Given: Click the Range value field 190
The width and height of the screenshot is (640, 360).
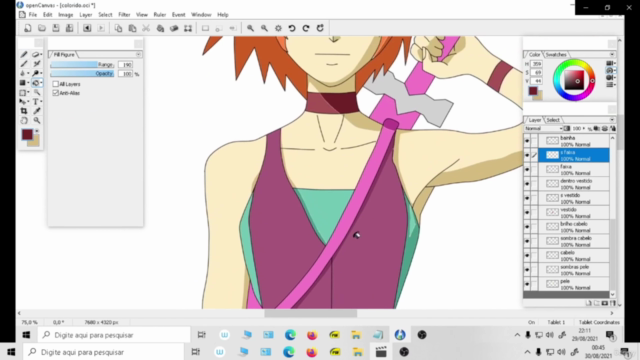Looking at the screenshot, I should point(125,64).
